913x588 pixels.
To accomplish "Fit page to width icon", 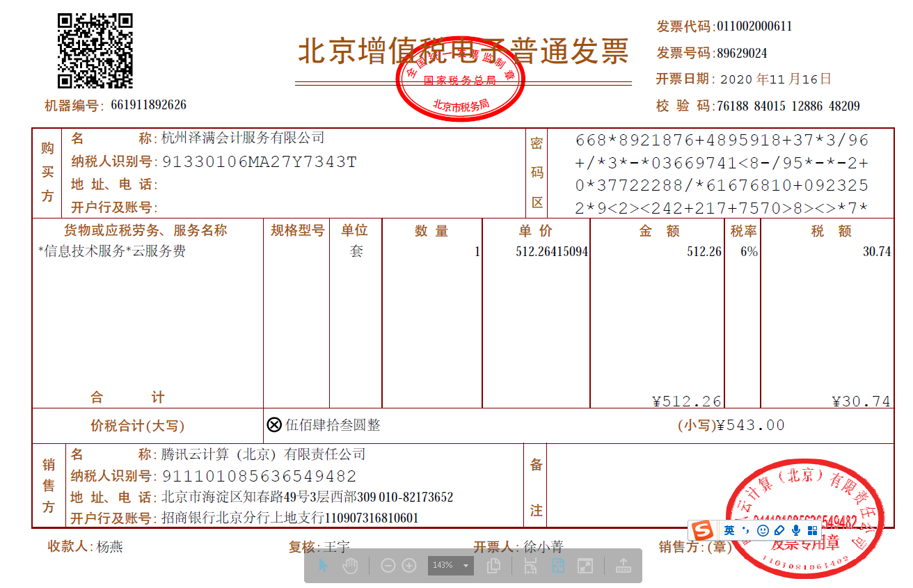I will [x=530, y=566].
